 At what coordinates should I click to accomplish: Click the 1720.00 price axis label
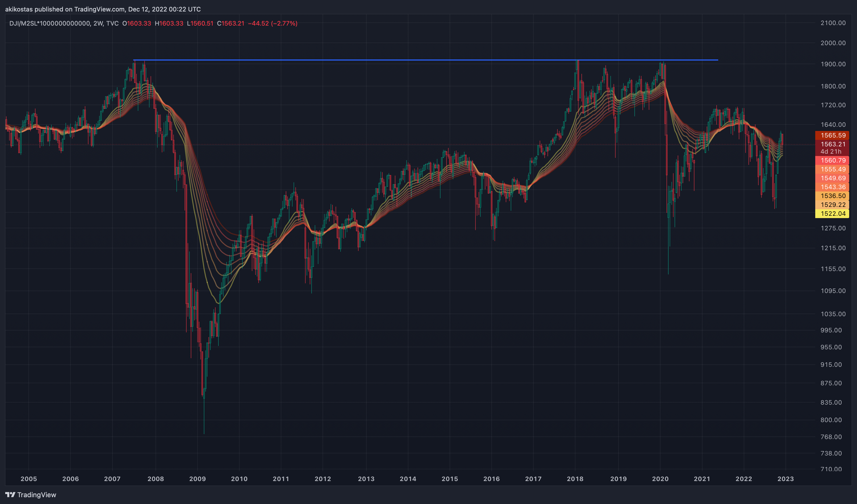833,105
